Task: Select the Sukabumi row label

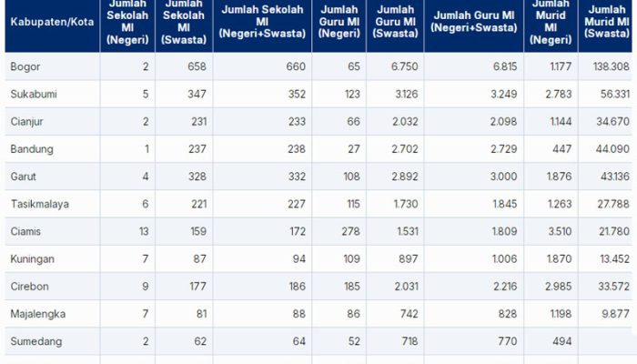Action: pos(34,95)
